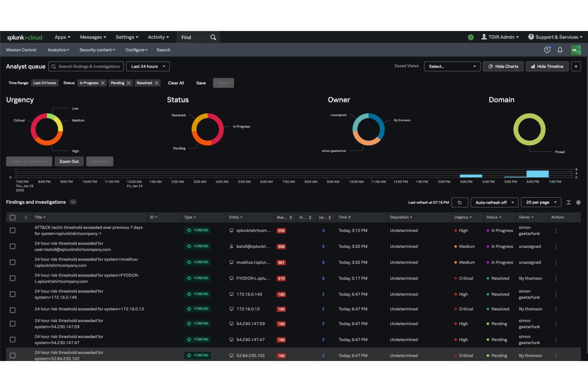Click the Zoom Out button
Screen dimensions: 588x392
click(69, 162)
